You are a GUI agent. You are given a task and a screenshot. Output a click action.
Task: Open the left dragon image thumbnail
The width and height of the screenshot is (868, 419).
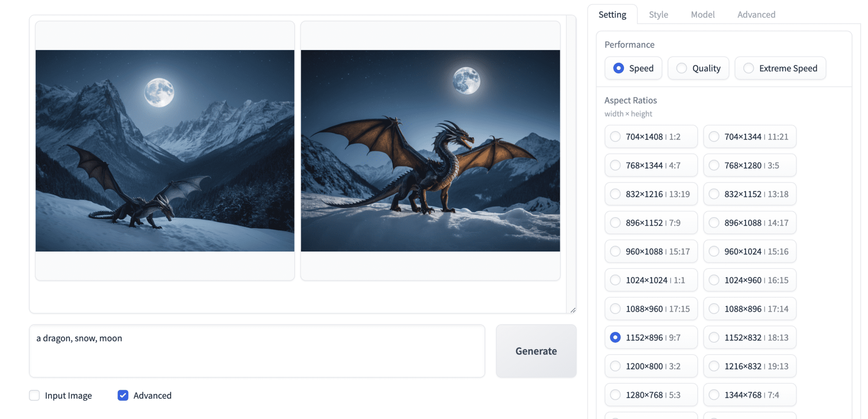click(x=165, y=151)
